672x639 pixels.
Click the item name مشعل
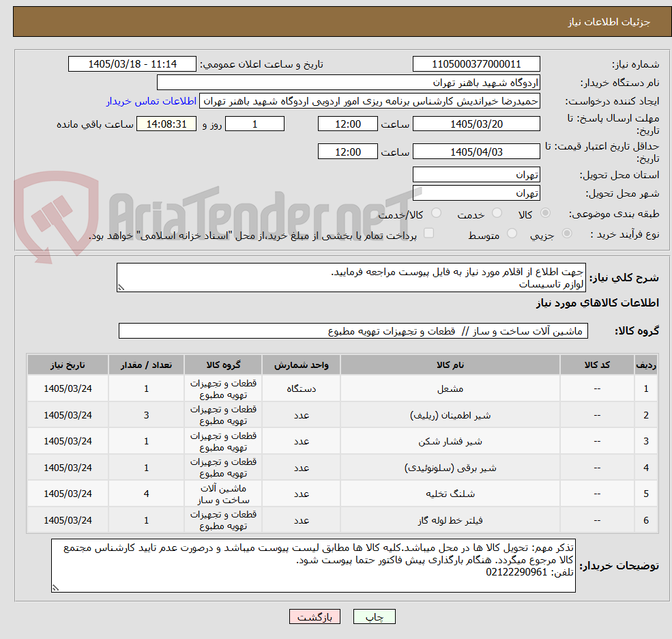pyautogui.click(x=450, y=389)
